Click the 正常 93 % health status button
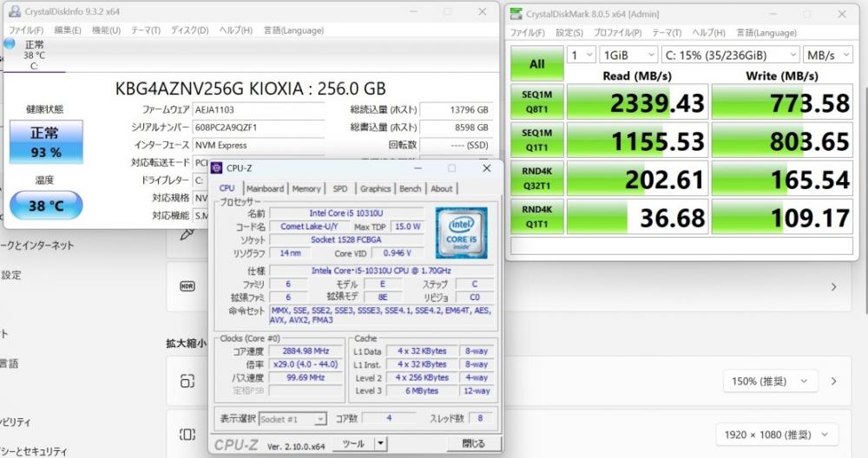 coord(46,141)
